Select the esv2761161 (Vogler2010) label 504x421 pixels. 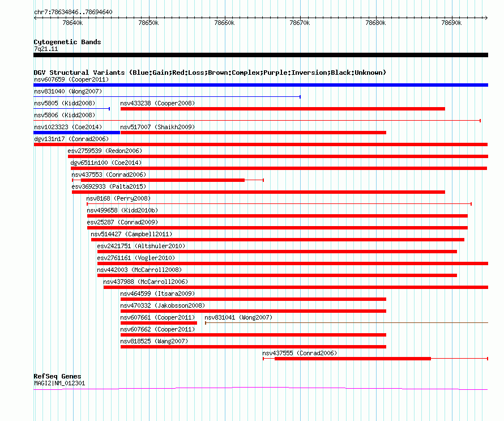point(136,258)
